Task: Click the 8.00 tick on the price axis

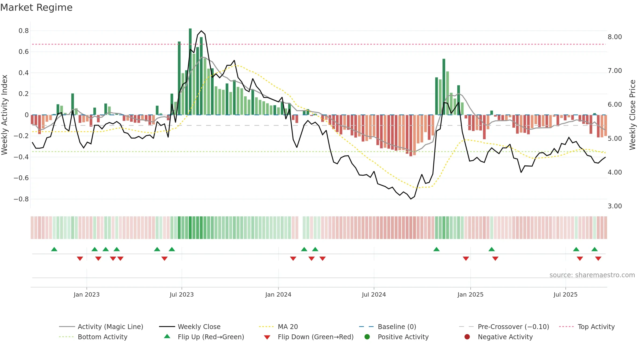Action: point(615,37)
